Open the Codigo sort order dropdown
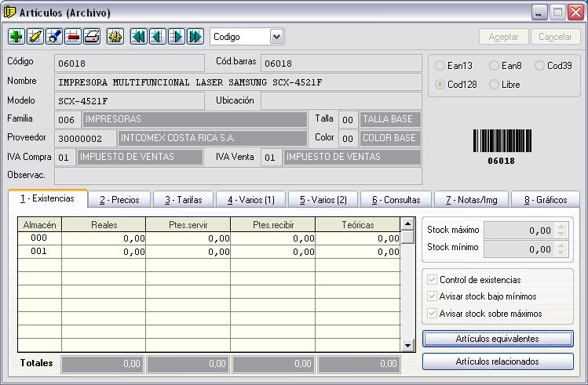The height and width of the screenshot is (385, 588). pos(276,37)
